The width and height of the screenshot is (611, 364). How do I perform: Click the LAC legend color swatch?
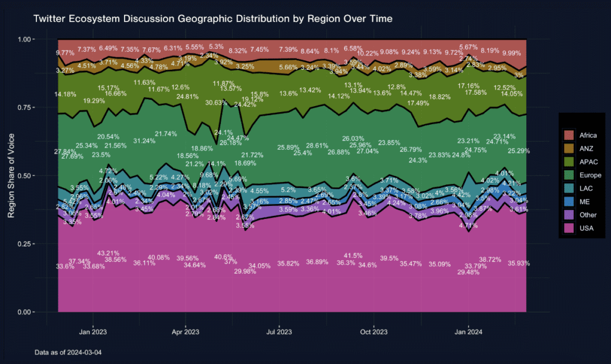(x=569, y=188)
